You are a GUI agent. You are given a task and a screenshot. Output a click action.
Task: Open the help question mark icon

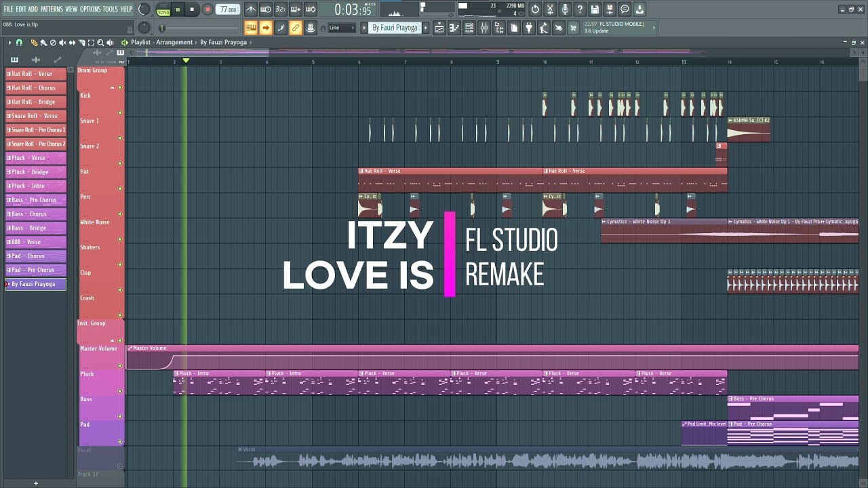coord(580,9)
